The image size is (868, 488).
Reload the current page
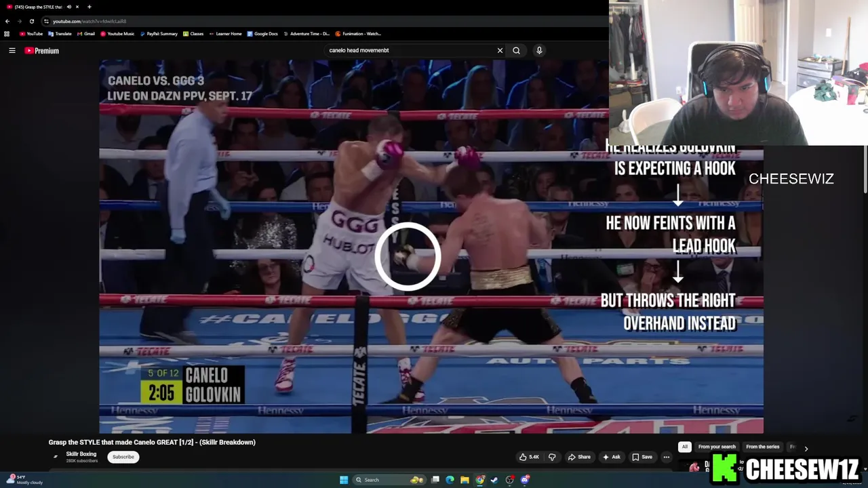pyautogui.click(x=31, y=21)
